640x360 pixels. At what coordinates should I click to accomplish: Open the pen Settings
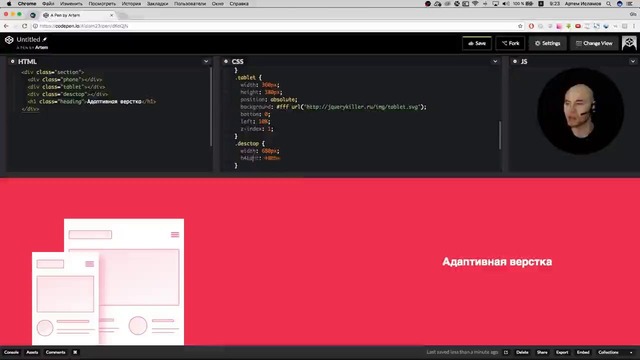click(548, 43)
